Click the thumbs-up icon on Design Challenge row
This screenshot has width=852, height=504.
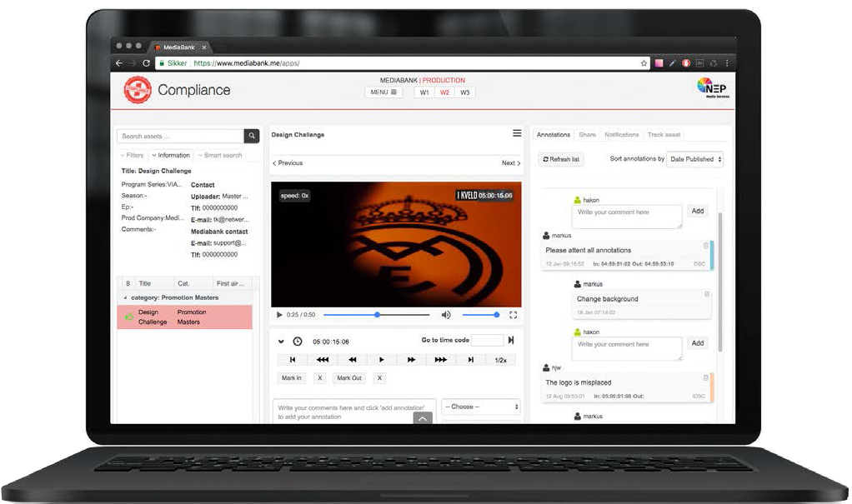pos(128,317)
